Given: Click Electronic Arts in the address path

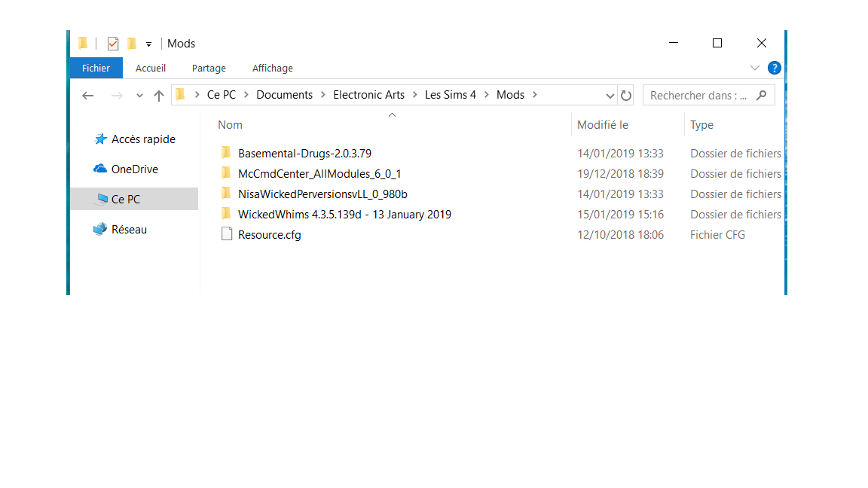Looking at the screenshot, I should (x=368, y=95).
